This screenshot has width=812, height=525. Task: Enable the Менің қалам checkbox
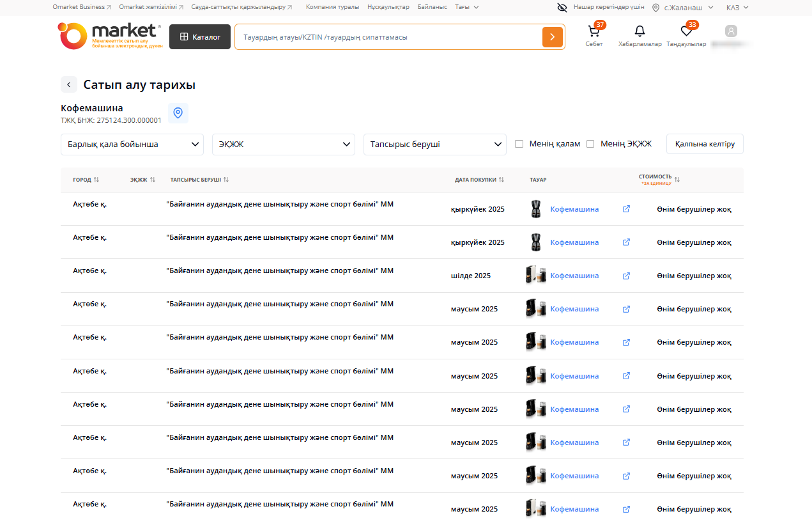point(519,144)
